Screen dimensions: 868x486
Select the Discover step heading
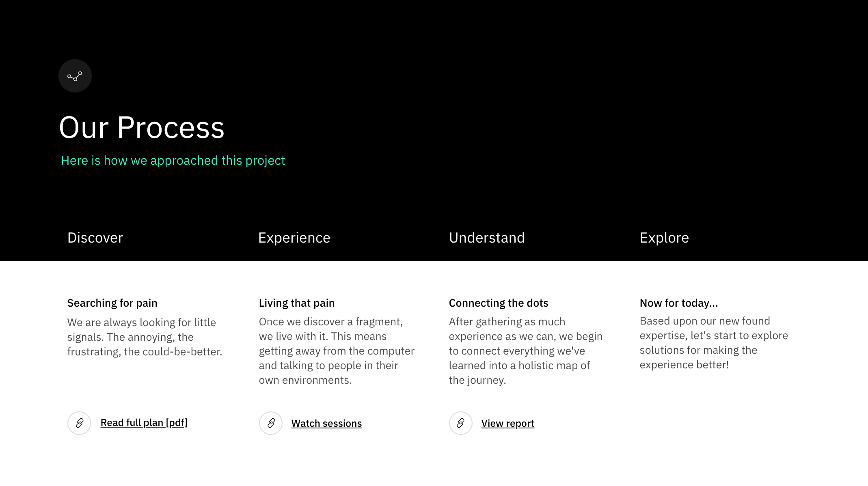point(95,238)
